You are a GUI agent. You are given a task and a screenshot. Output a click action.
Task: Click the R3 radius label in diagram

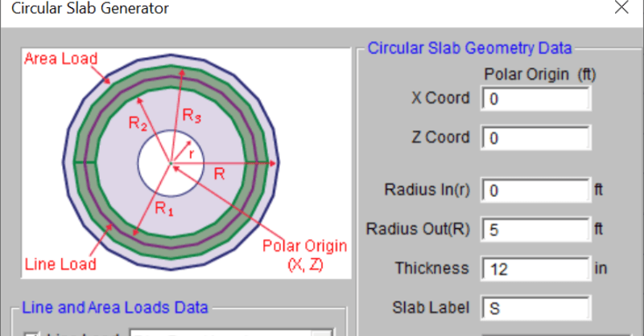pos(192,115)
